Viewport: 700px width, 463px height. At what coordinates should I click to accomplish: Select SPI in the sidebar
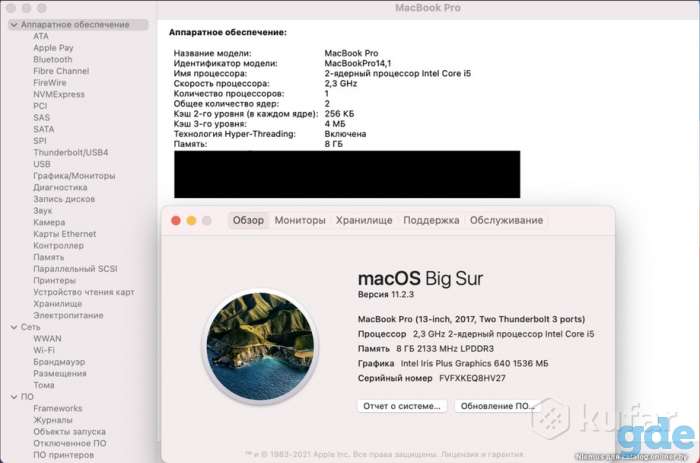click(x=39, y=141)
